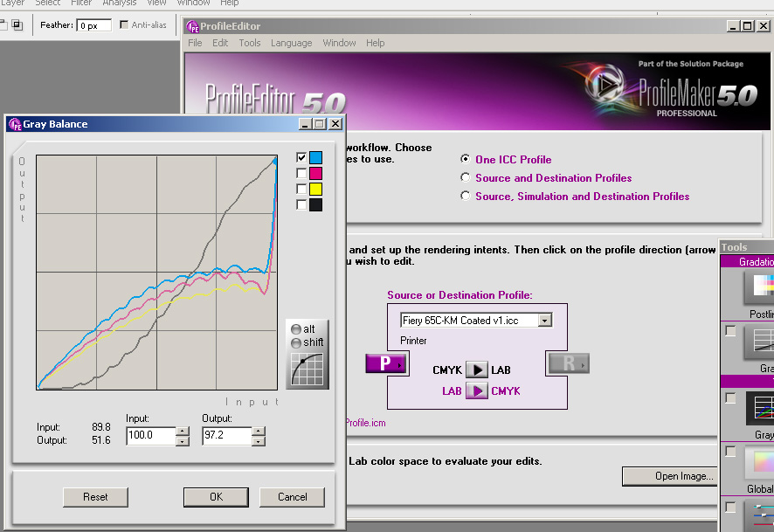
Task: Open the ProfileEditor Window menu
Action: [339, 43]
